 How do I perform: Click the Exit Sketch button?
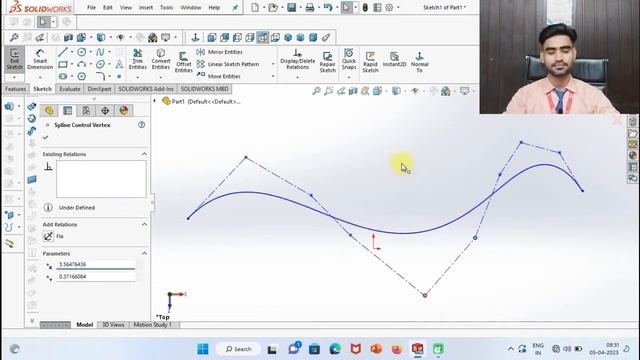[x=14, y=59]
